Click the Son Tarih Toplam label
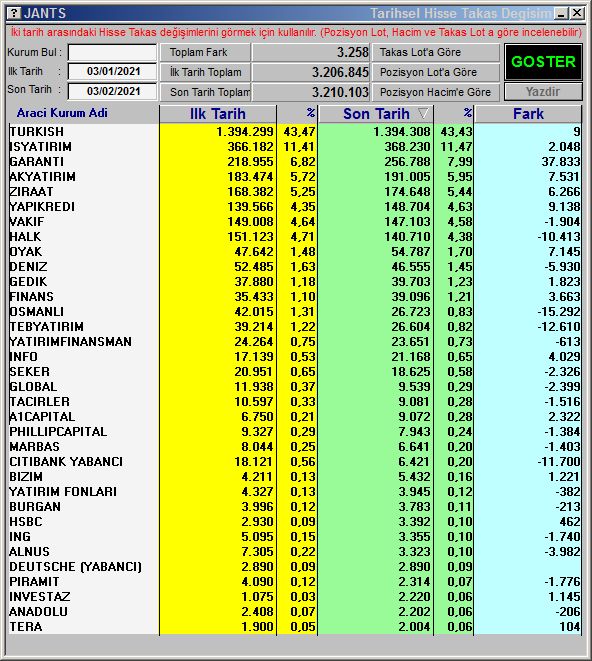This screenshot has width=592, height=661. 205,92
